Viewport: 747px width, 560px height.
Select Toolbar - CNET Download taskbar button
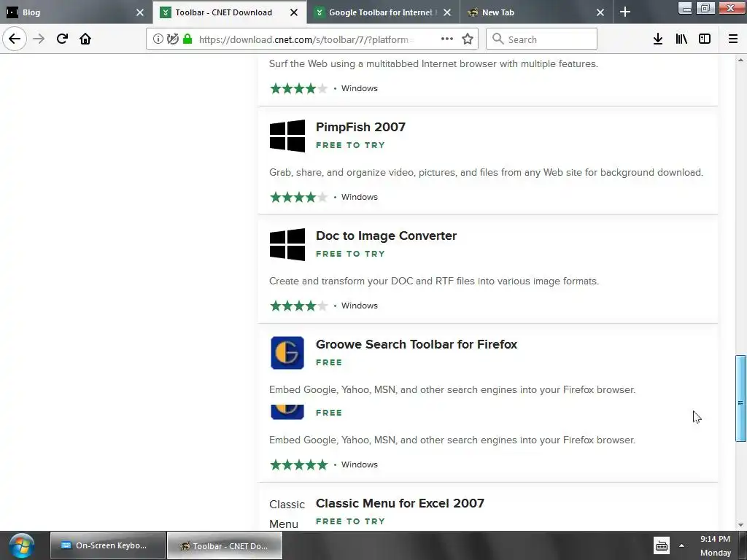pyautogui.click(x=225, y=545)
